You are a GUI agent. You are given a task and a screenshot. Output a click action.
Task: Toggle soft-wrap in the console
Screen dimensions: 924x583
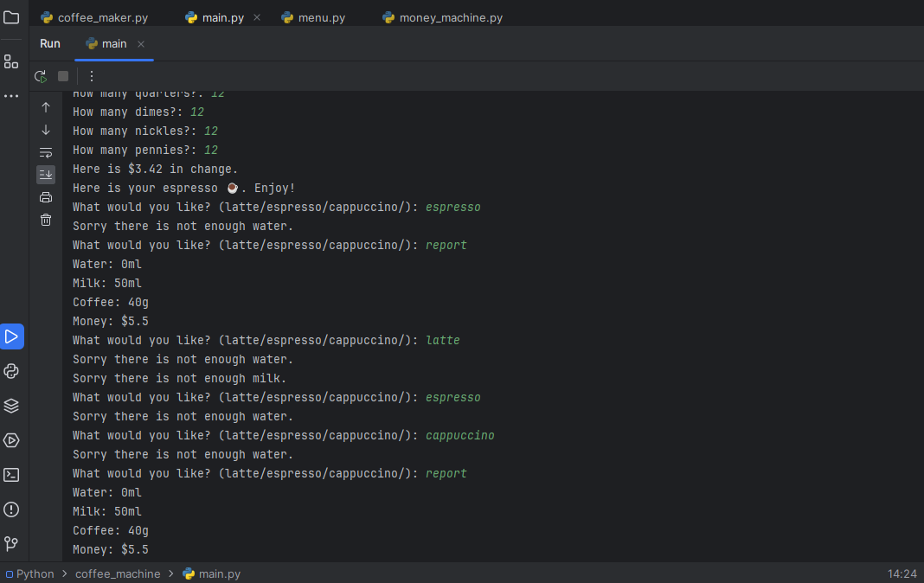coord(46,152)
